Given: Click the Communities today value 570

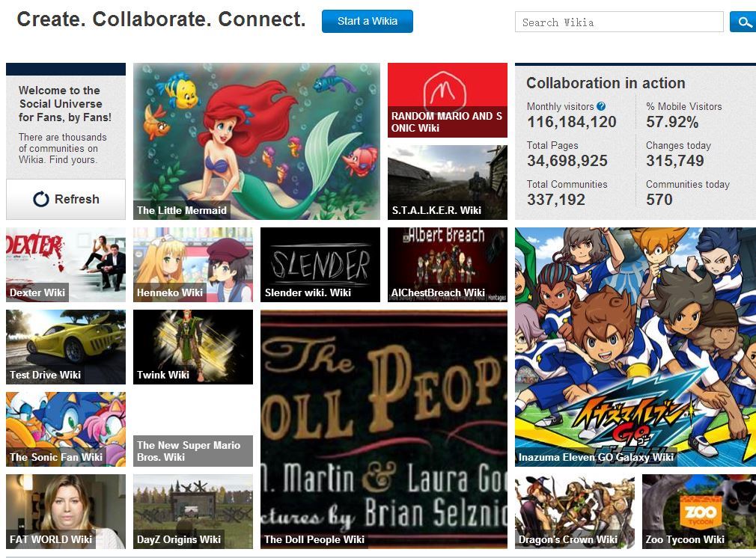Looking at the screenshot, I should (659, 200).
